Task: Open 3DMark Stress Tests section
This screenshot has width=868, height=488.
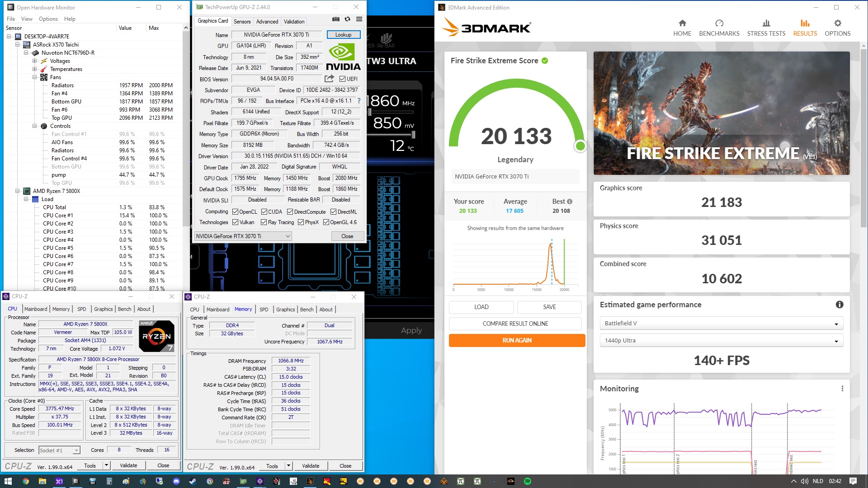Action: pos(766,28)
